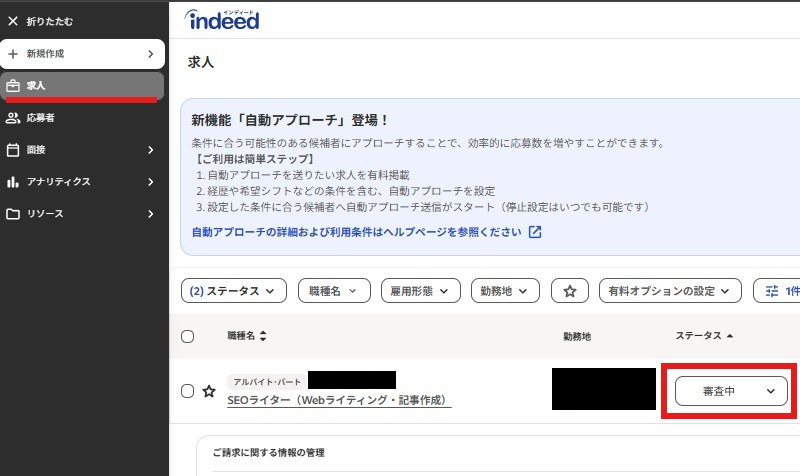The width and height of the screenshot is (800, 476).
Task: Star the SEOライター job listing
Action: (x=209, y=391)
